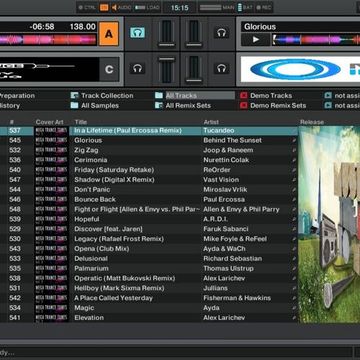This screenshot has height=360, width=360.
Task: Click the REC indicator in header
Action: 264,7
